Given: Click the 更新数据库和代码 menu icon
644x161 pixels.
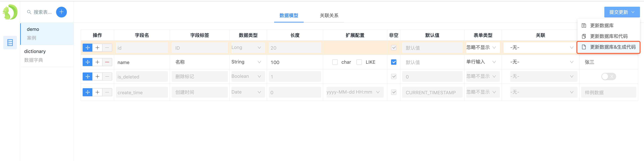Looking at the screenshot, I should tap(584, 36).
